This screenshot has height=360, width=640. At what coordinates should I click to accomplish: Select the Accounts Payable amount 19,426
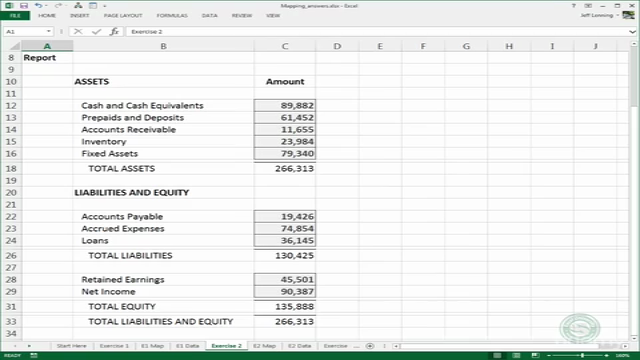click(284, 216)
